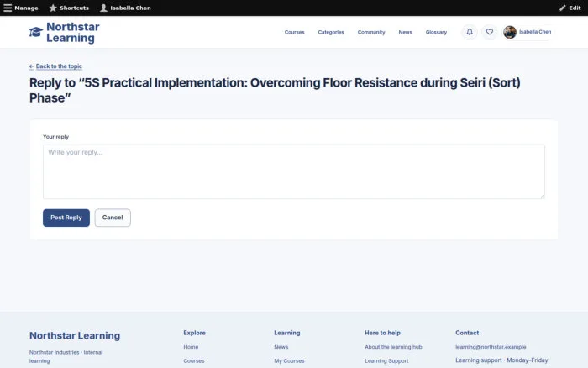Open the Learning Support footer link
This screenshot has width=588, height=368.
(x=386, y=361)
